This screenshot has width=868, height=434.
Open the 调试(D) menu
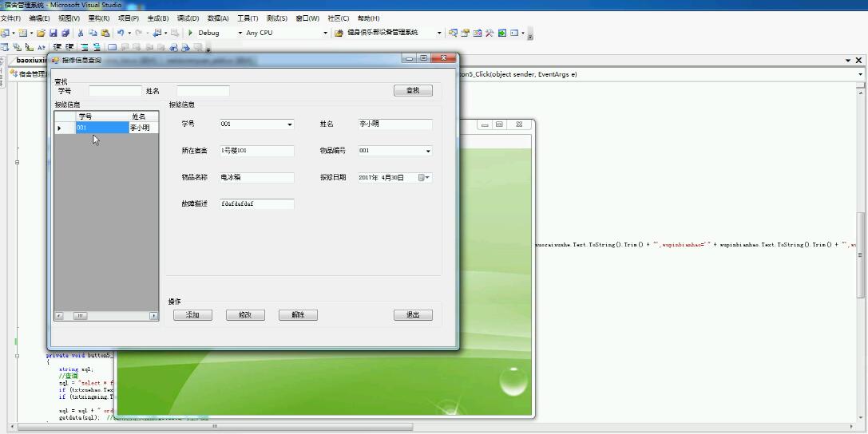point(188,18)
